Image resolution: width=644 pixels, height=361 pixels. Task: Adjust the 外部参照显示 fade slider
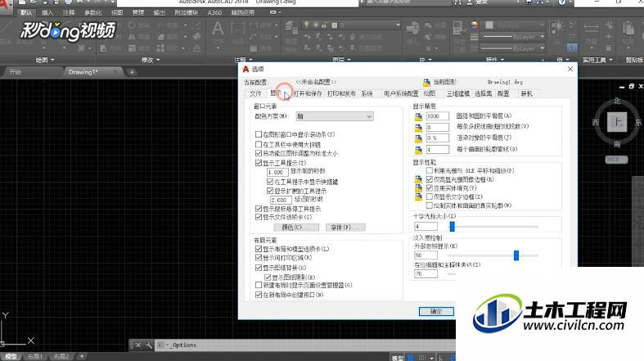(x=516, y=255)
